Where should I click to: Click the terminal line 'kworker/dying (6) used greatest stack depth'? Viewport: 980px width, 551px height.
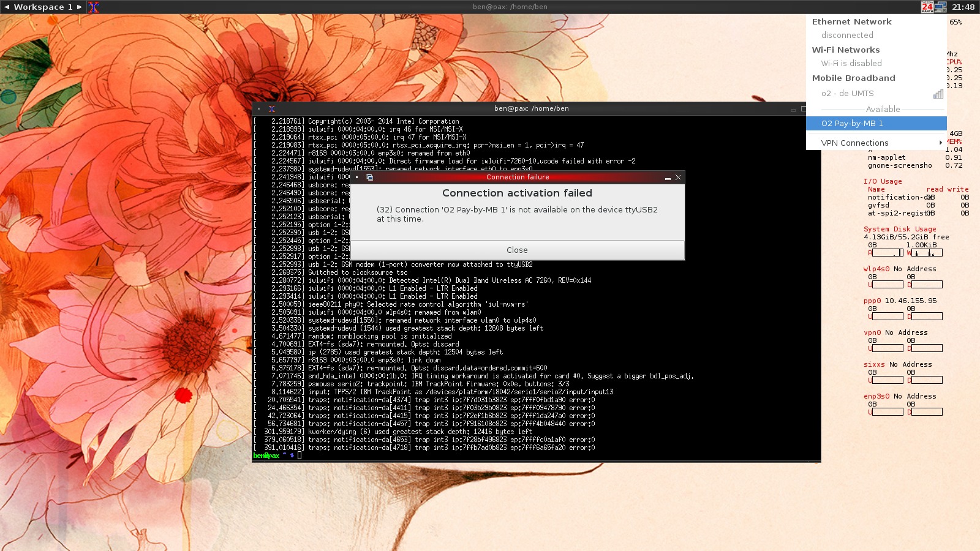coord(393,432)
